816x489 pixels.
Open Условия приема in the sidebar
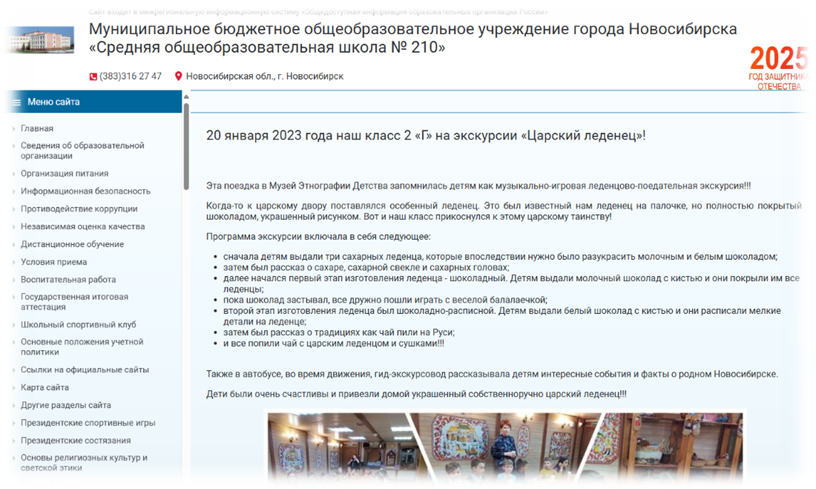click(x=56, y=262)
